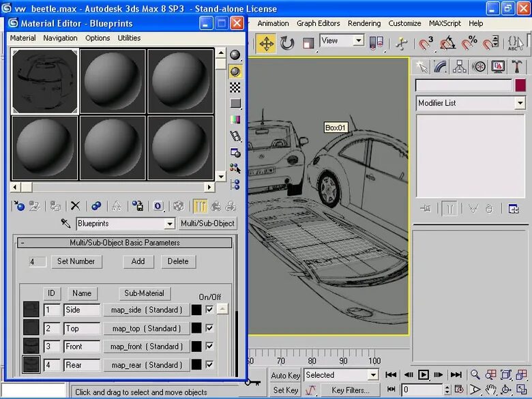Toggle the Auto Key button
This screenshot has width=532, height=399.
(285, 376)
